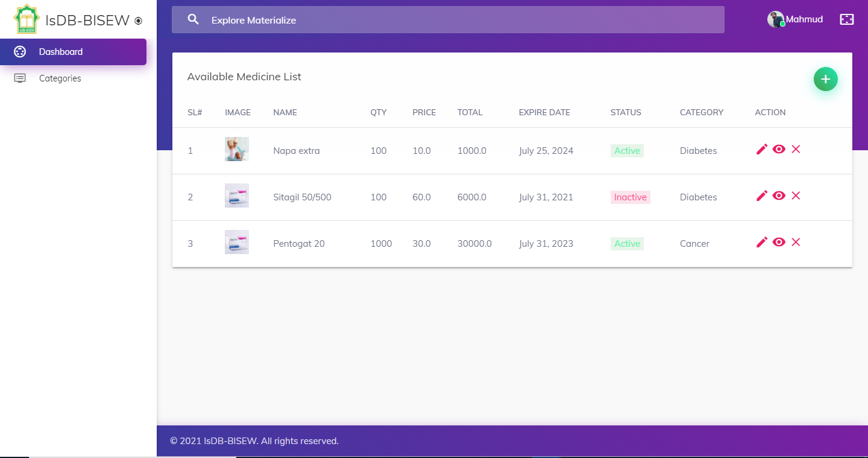Click the ACTION column header
The image size is (868, 458).
coord(770,112)
